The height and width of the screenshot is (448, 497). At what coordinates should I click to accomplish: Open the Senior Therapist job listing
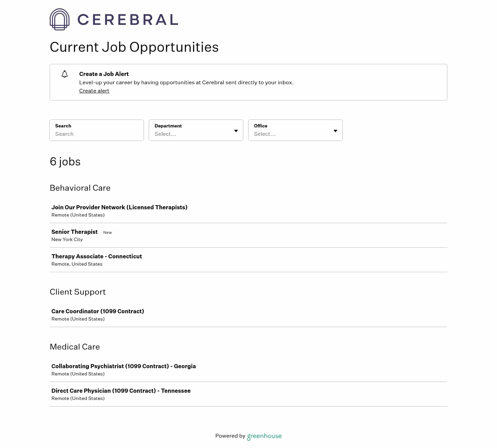coord(75,232)
